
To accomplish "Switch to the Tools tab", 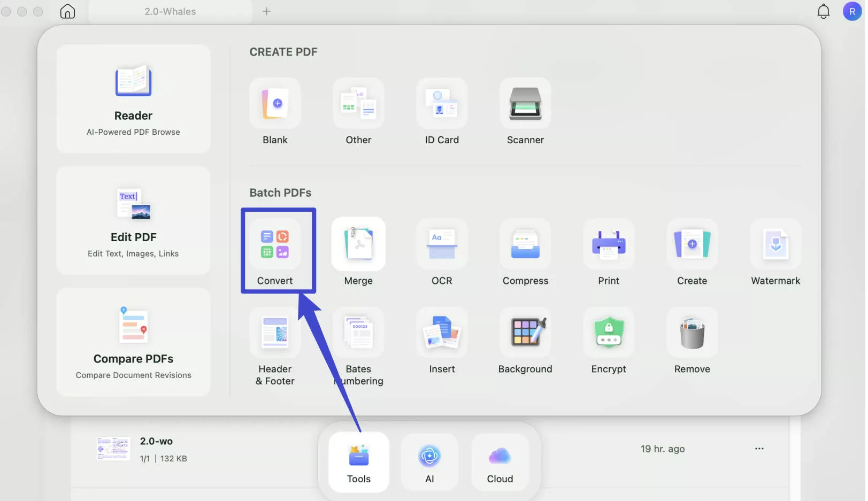I will (x=359, y=463).
